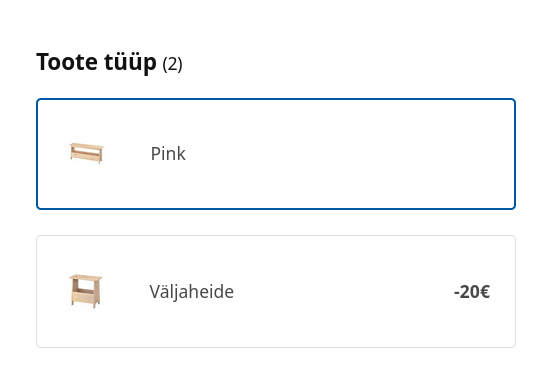This screenshot has height=367, width=544.
Task: Activate the grey-outlined Väljaheide card
Action: click(x=276, y=291)
